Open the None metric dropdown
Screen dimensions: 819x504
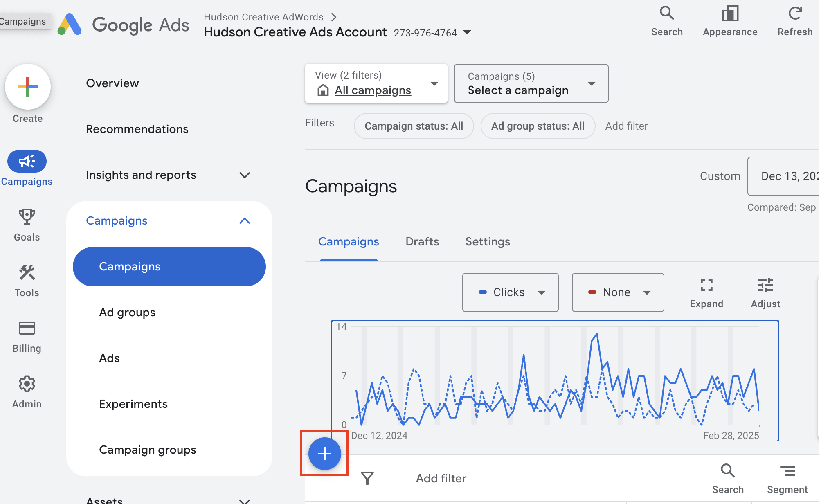point(618,292)
